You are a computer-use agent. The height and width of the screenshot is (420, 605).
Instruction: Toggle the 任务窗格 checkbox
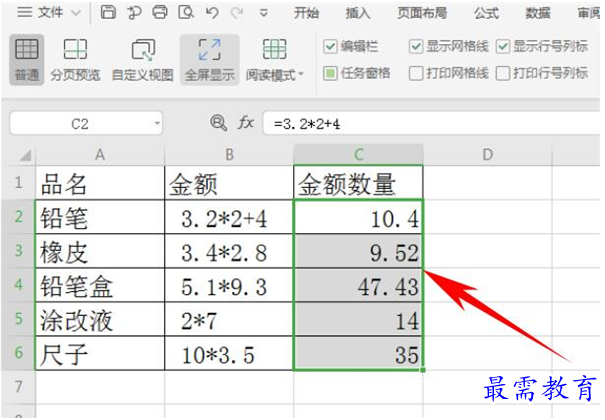click(x=330, y=73)
